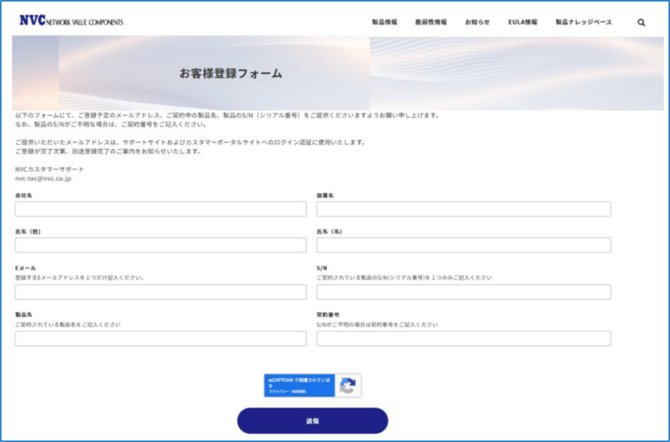
Task: Click into the Eメール input box
Action: 161,292
